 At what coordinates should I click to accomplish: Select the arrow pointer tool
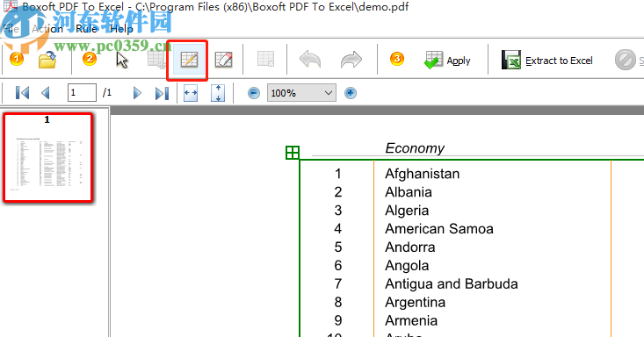(122, 60)
